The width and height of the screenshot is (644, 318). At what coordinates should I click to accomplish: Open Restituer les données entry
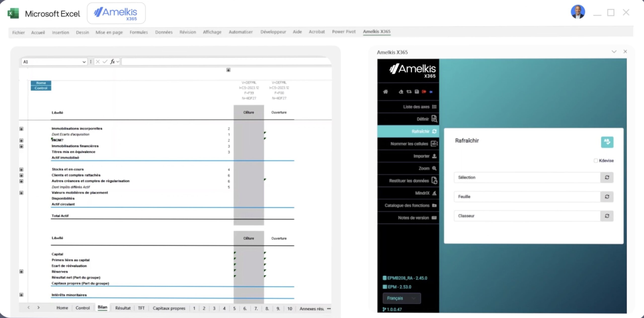pyautogui.click(x=408, y=181)
